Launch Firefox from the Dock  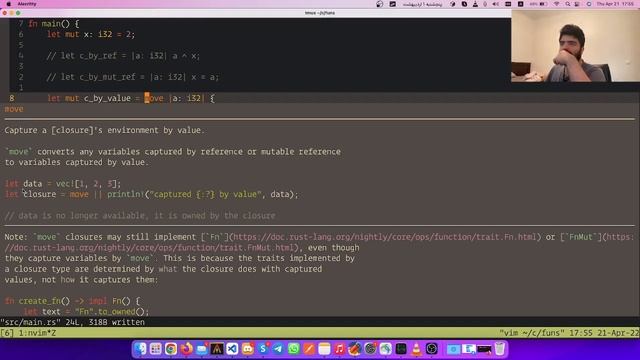tap(187, 349)
